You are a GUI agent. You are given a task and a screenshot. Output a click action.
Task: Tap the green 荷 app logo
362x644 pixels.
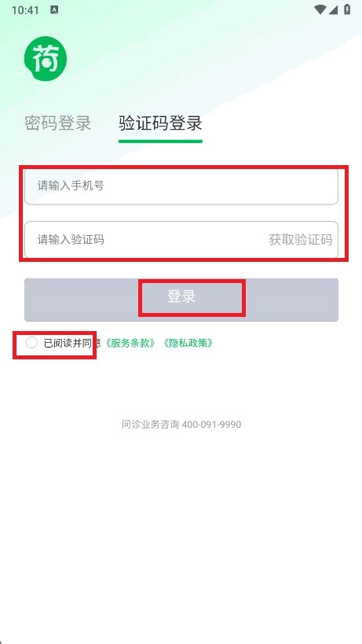click(x=45, y=59)
